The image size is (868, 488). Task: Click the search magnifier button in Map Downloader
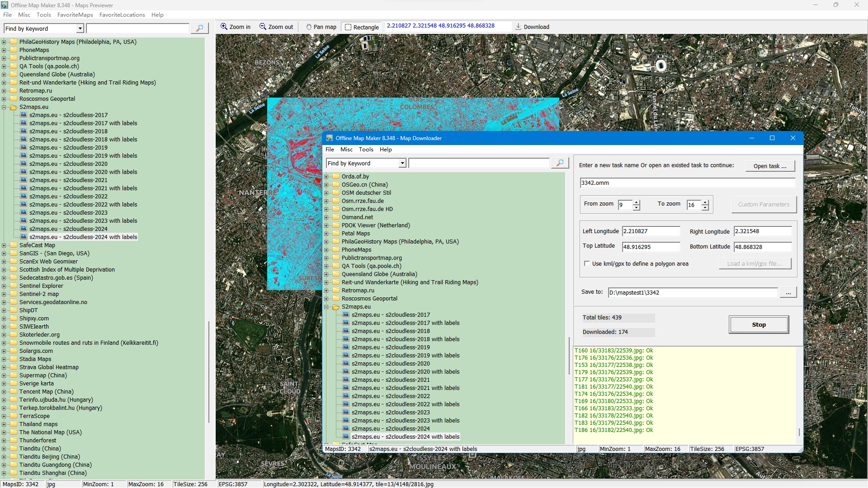point(560,163)
